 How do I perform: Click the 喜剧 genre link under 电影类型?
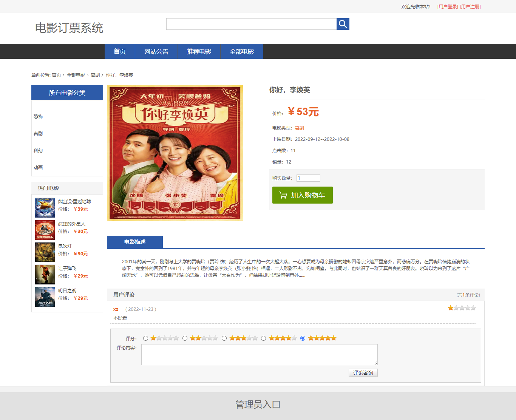pos(299,128)
